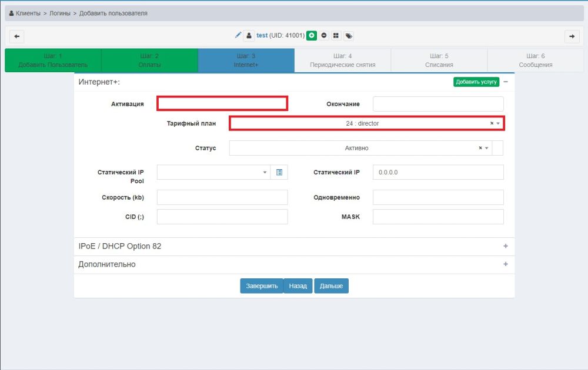This screenshot has width=588, height=370.
Task: Click the right arrow forward button
Action: point(572,36)
